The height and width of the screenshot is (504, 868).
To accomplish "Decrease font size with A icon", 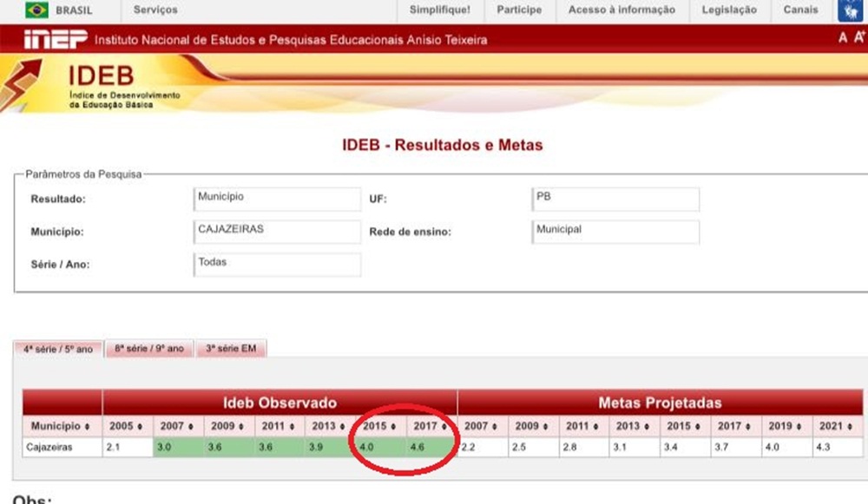I will point(843,38).
